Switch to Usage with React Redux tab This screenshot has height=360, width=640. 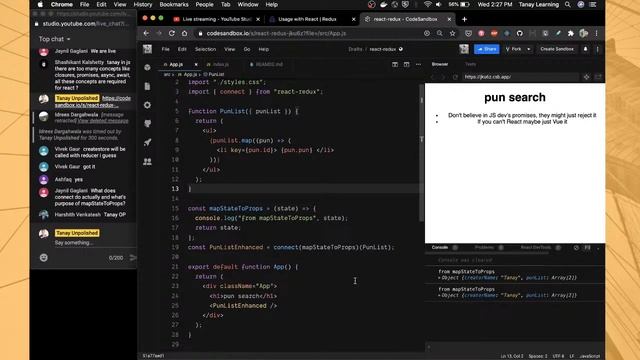(307, 19)
